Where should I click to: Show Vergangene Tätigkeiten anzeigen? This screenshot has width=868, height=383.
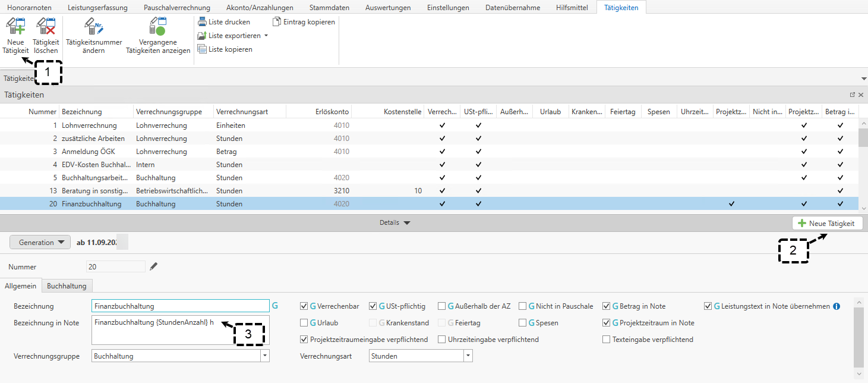point(158,27)
